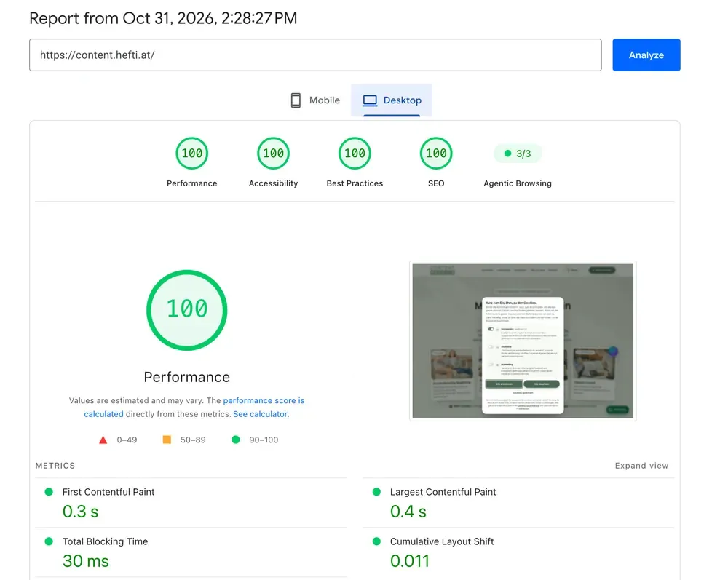
Task: Click the page screenshot thumbnail
Action: 523,341
